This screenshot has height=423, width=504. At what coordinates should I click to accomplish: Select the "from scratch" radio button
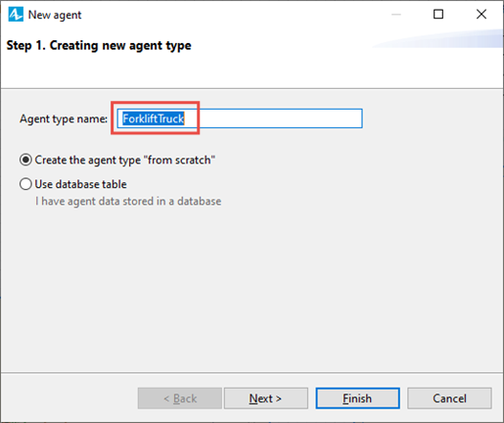(x=25, y=160)
